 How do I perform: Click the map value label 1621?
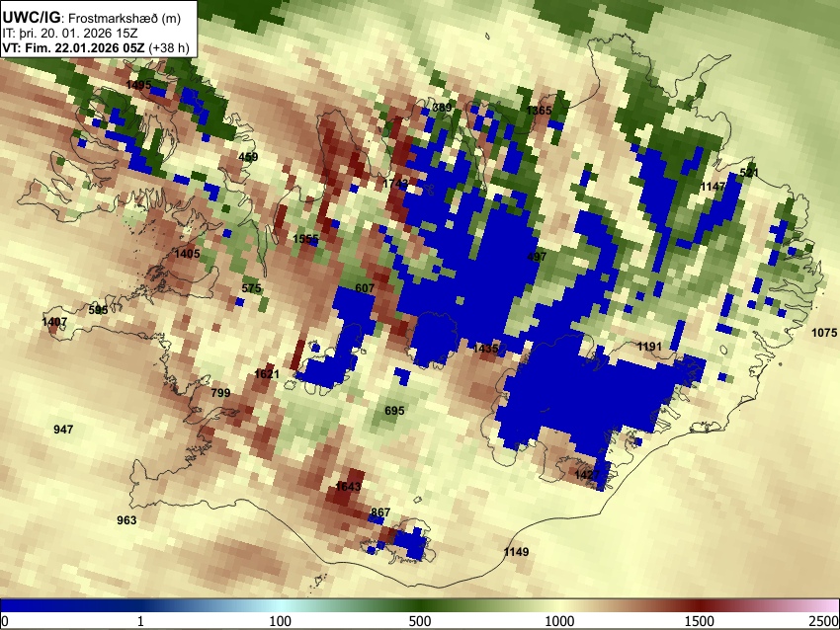tap(267, 373)
